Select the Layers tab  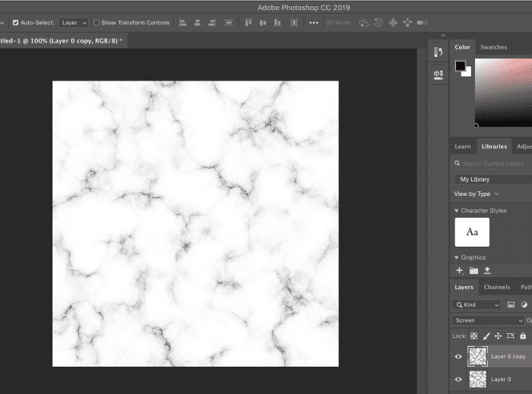pyautogui.click(x=464, y=287)
